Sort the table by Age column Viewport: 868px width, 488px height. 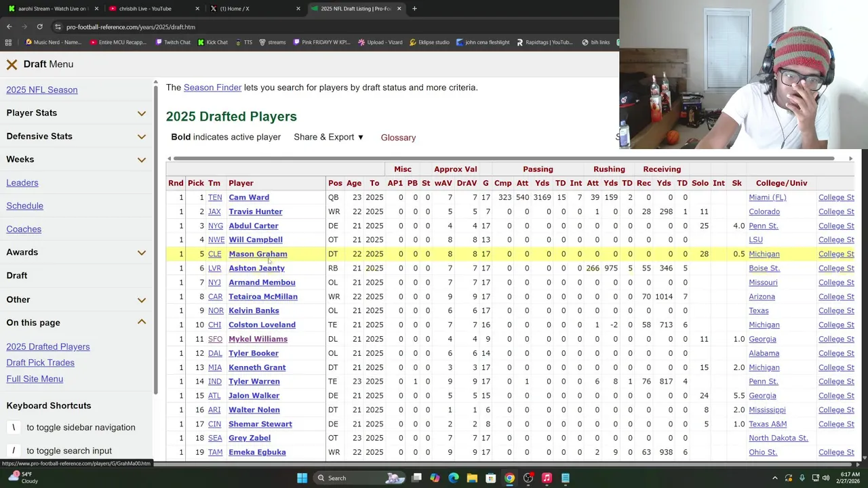(353, 183)
